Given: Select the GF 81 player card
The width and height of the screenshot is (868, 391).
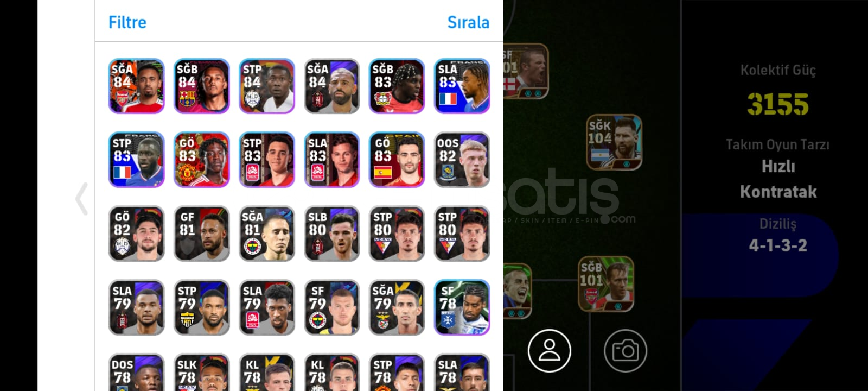Looking at the screenshot, I should point(201,234).
